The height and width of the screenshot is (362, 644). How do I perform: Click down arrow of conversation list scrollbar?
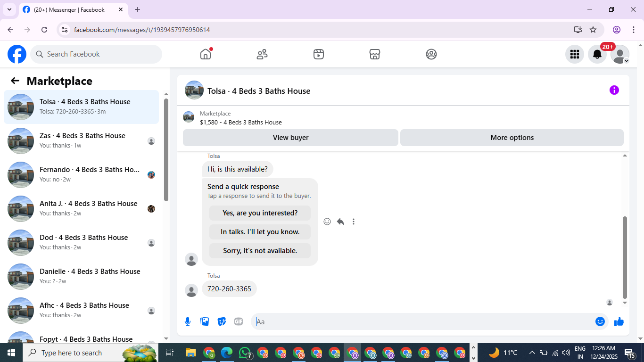coord(166,338)
